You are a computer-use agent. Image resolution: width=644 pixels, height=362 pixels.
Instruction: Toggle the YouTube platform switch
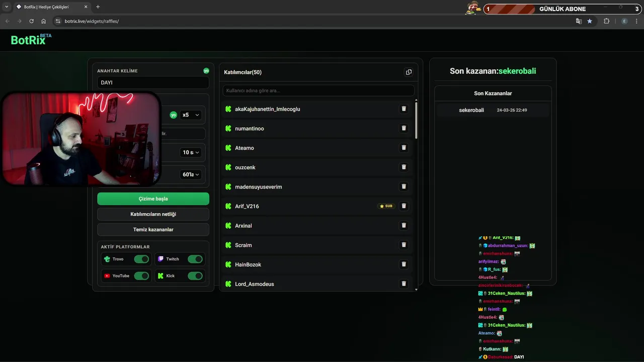click(141, 276)
